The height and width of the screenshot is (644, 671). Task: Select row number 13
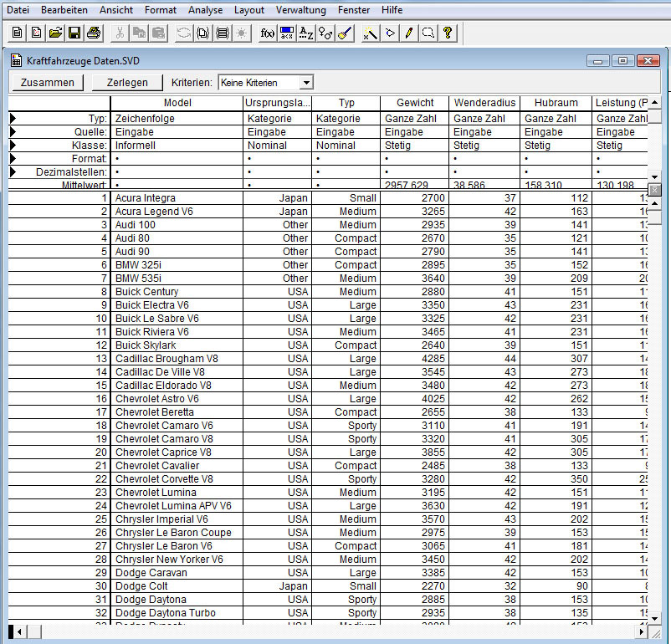(x=59, y=359)
